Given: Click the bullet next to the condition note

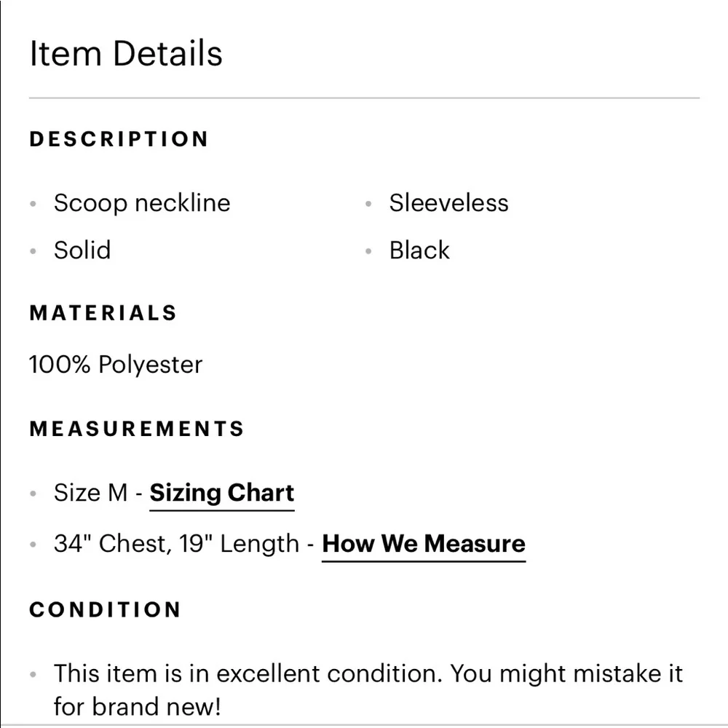Looking at the screenshot, I should click(33, 676).
